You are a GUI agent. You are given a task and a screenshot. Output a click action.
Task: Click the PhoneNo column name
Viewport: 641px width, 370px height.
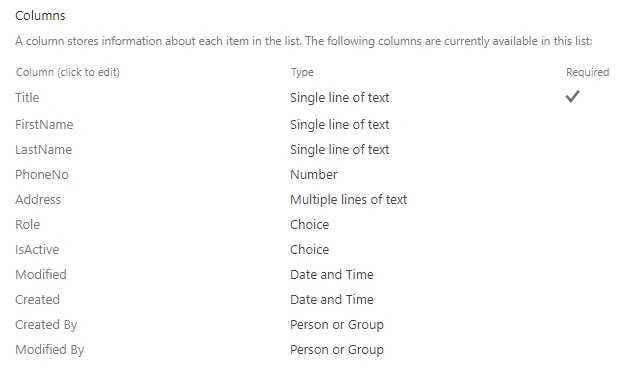click(42, 175)
